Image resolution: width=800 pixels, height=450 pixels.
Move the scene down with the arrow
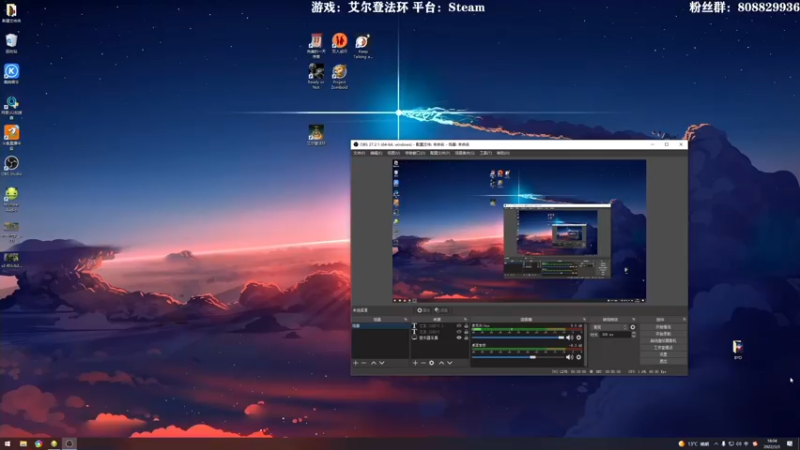[x=382, y=363]
